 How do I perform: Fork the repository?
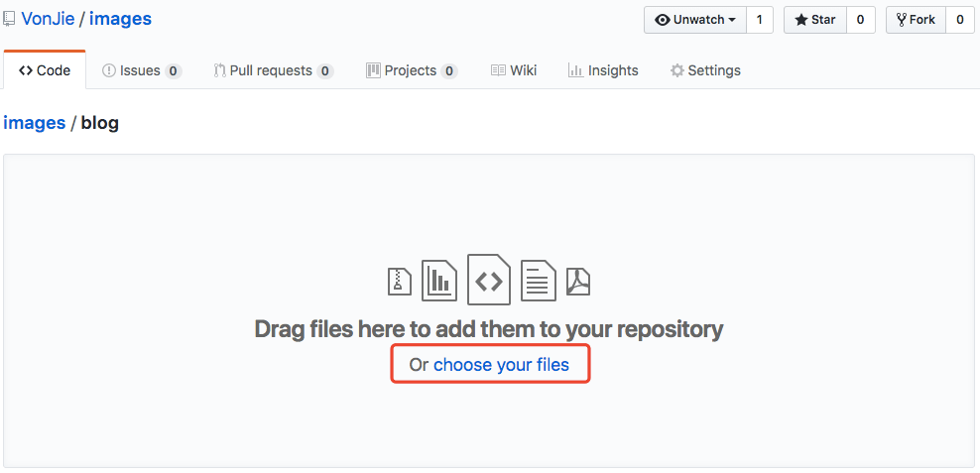[x=916, y=20]
